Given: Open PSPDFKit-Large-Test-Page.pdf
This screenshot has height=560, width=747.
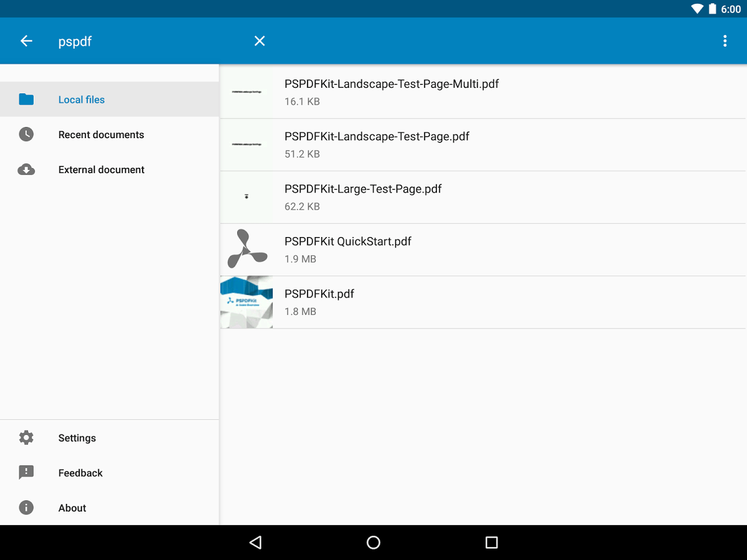Looking at the screenshot, I should click(x=483, y=197).
